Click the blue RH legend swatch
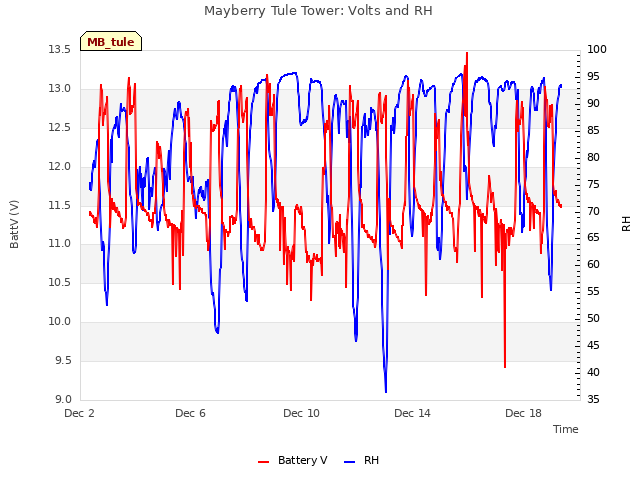The width and height of the screenshot is (640, 480). [x=350, y=462]
